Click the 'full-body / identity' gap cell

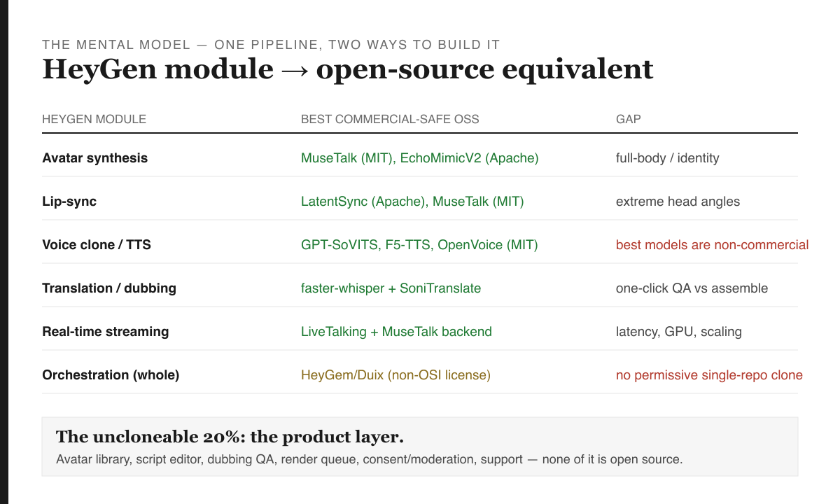tap(667, 158)
